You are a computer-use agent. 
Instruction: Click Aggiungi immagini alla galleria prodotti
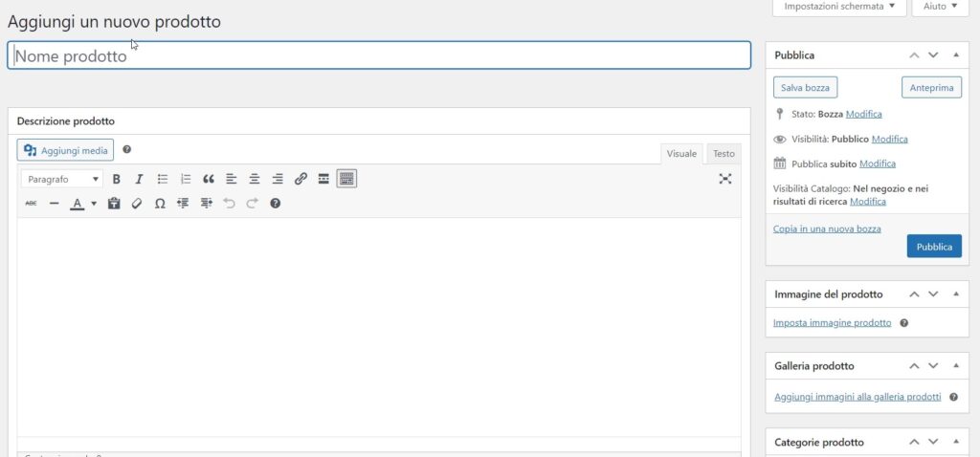click(x=857, y=397)
